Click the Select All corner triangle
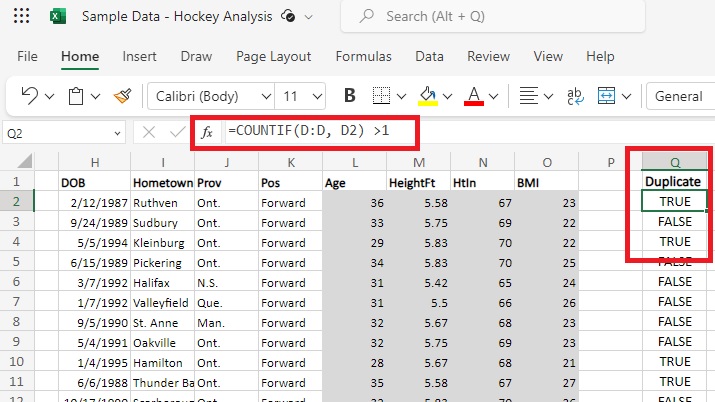Screen dimensions: 715x402 tap(24, 161)
